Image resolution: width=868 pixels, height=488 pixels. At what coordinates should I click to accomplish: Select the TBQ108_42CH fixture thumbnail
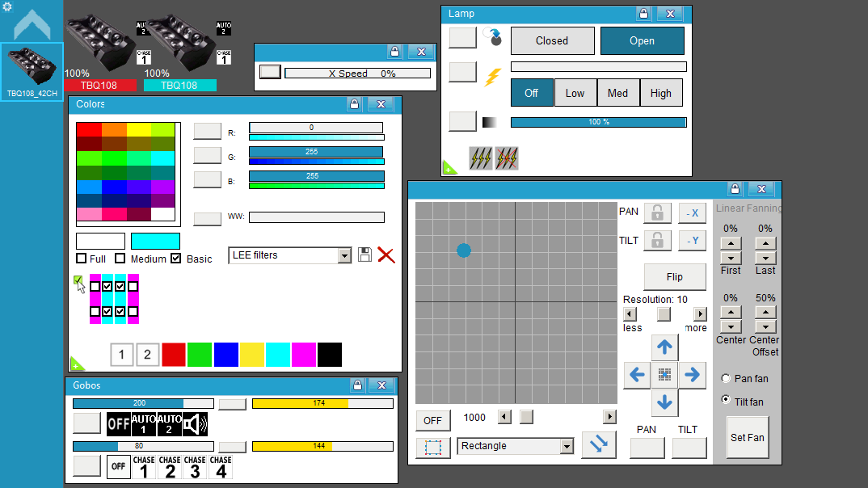[32, 72]
